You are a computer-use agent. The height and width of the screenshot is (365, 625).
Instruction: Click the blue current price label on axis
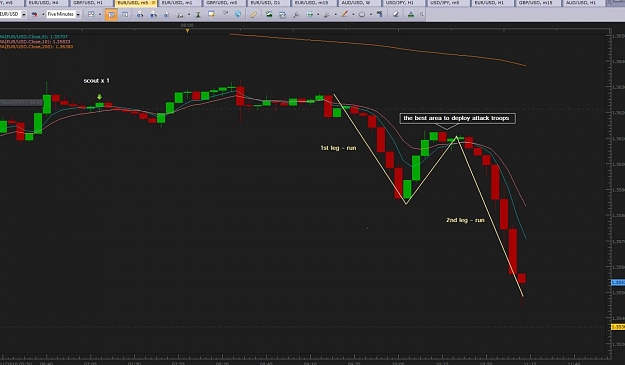[x=618, y=283]
